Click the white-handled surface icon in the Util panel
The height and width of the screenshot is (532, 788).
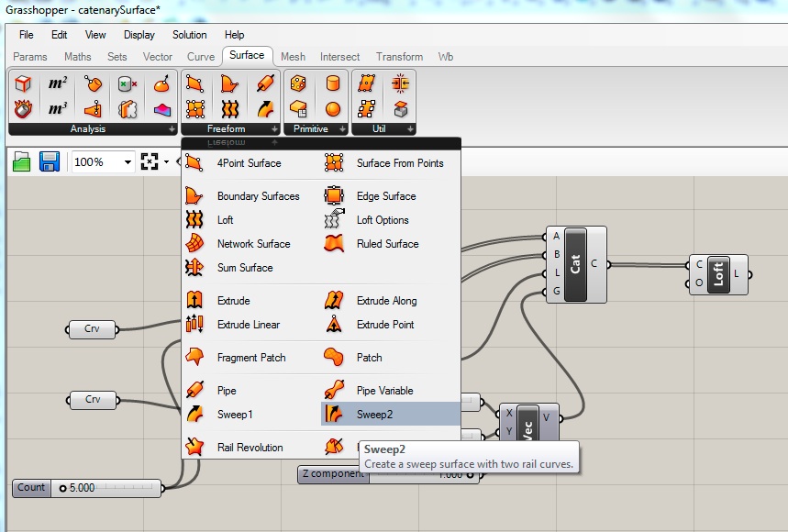(x=366, y=108)
